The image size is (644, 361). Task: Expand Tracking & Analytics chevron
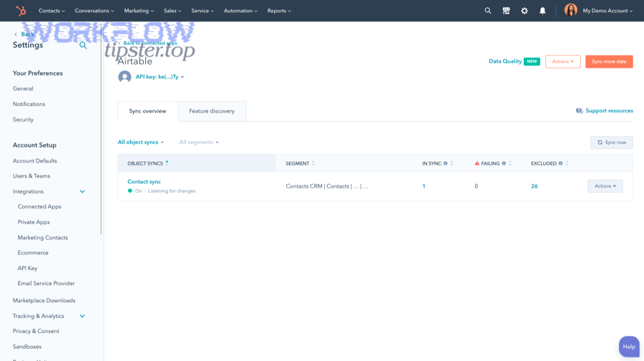[82, 316]
